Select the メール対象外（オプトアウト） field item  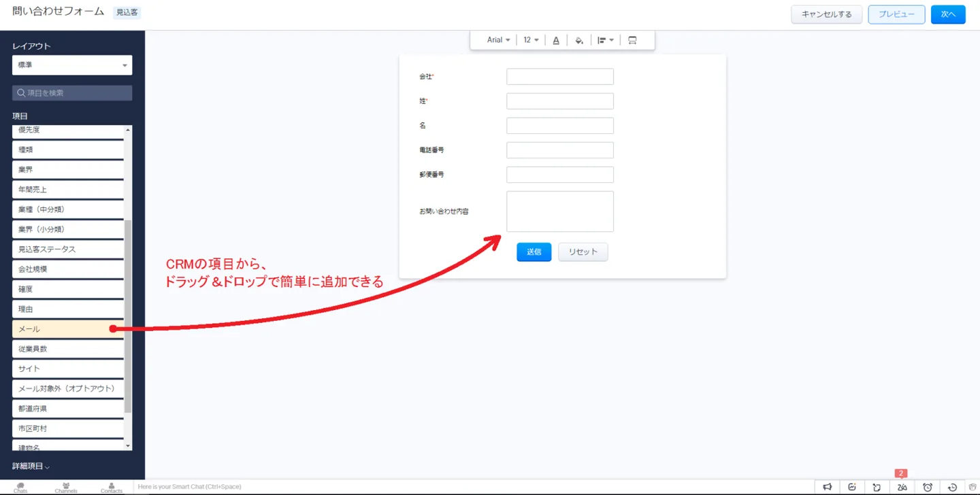tap(68, 389)
